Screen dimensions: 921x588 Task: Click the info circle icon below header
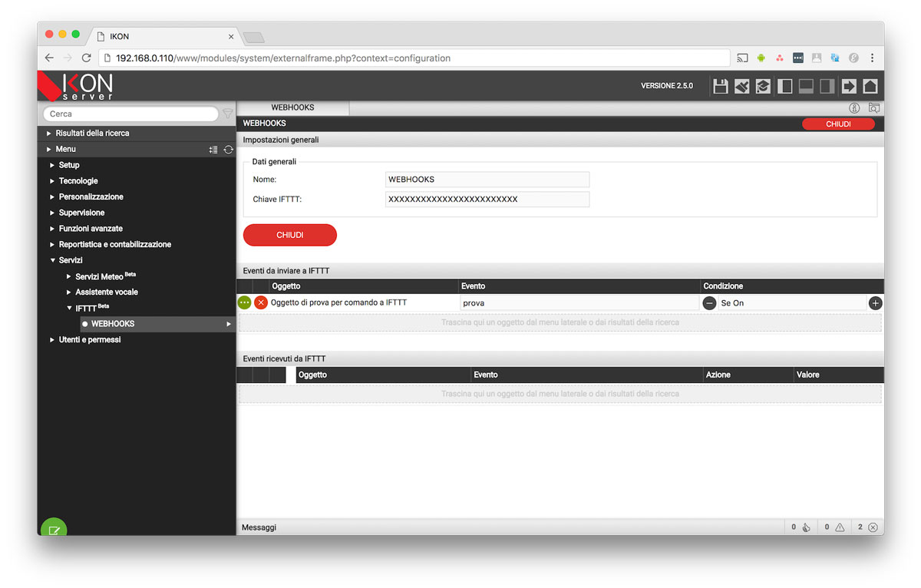854,108
